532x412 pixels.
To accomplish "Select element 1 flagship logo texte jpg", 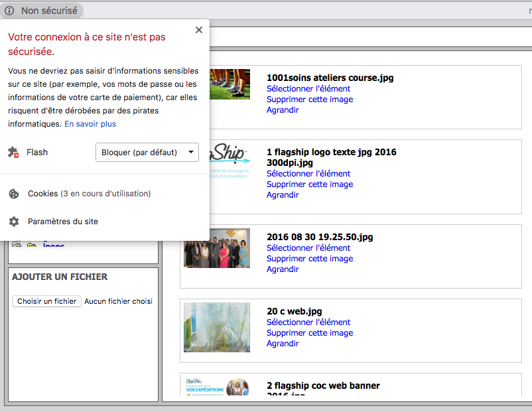I will coord(308,173).
